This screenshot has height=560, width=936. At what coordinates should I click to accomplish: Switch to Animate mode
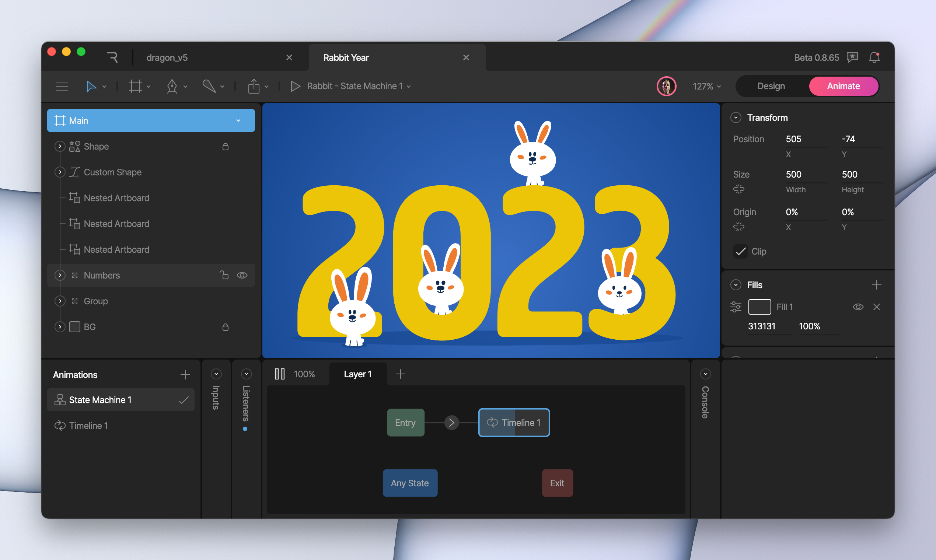click(x=844, y=87)
